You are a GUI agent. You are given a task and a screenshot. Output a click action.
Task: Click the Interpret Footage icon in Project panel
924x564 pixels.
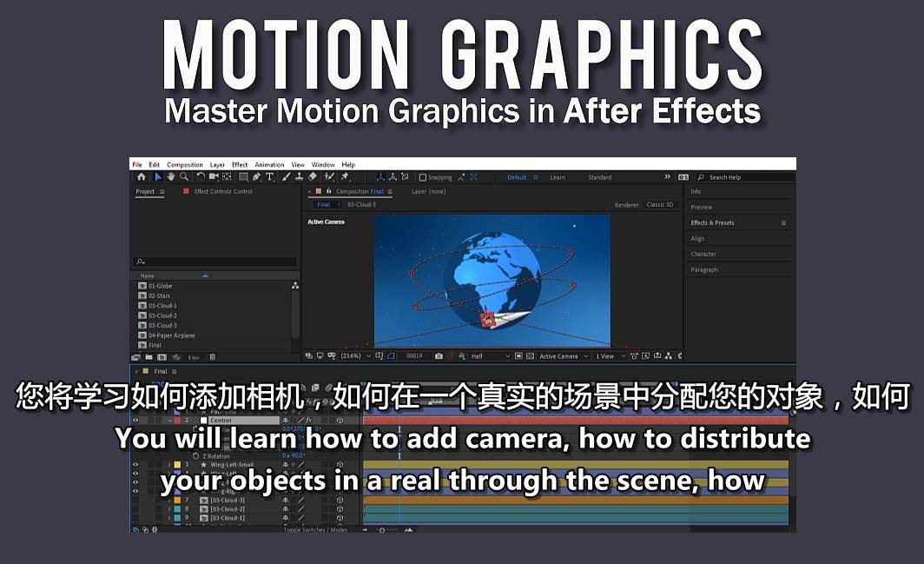click(x=135, y=357)
